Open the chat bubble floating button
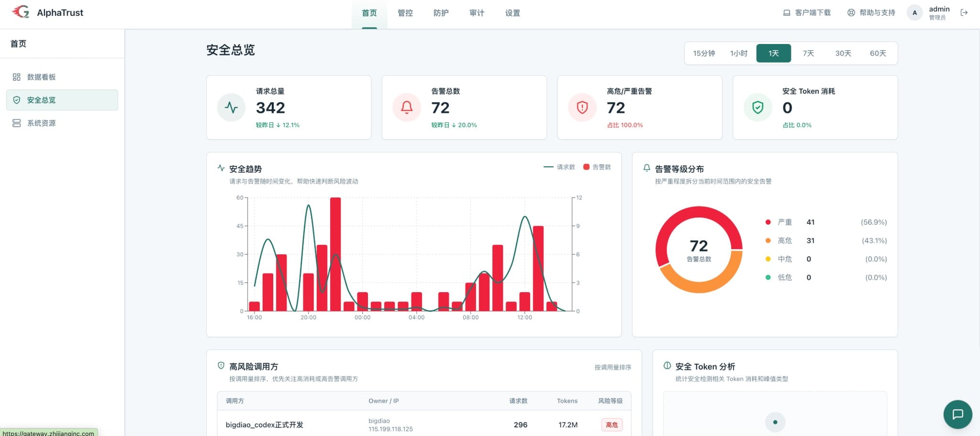The width and height of the screenshot is (980, 436). (x=958, y=414)
